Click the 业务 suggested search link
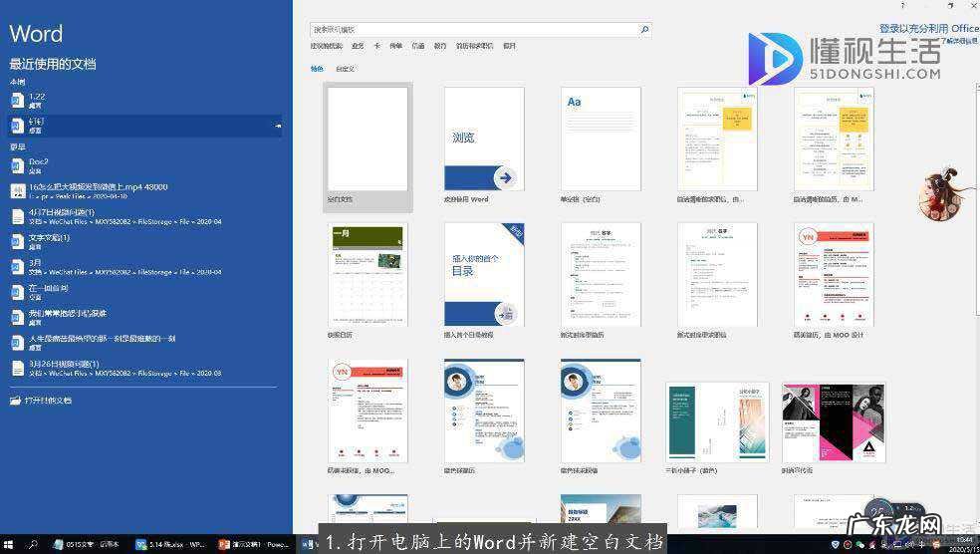The height and width of the screenshot is (554, 980). click(358, 46)
